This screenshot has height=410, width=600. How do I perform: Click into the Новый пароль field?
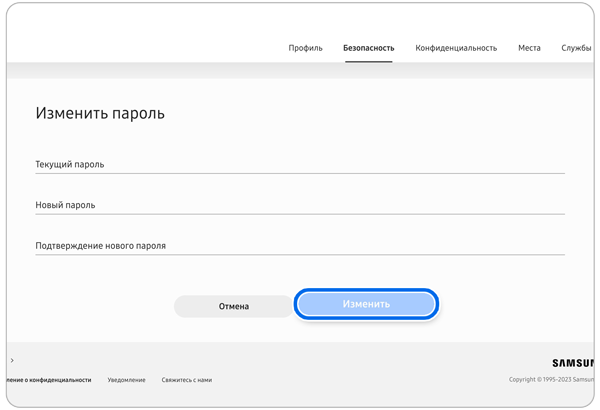coord(300,205)
